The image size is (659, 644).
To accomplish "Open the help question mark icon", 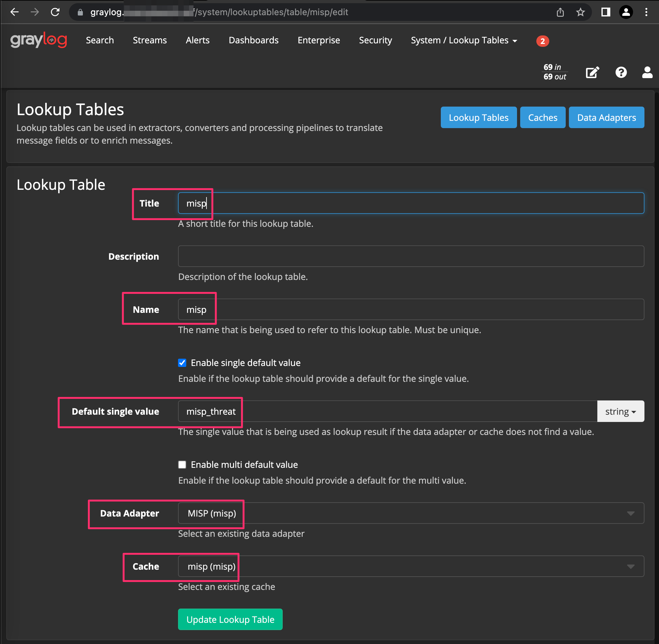I will tap(621, 72).
